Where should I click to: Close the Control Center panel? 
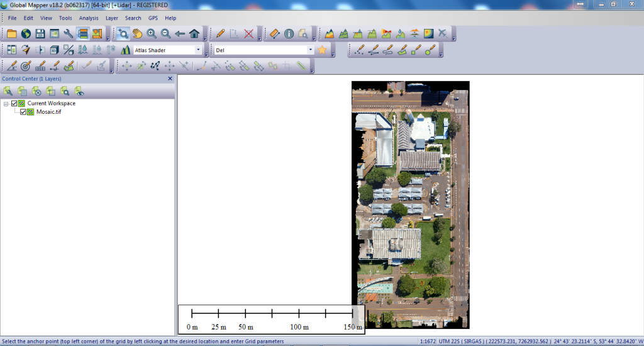point(170,79)
